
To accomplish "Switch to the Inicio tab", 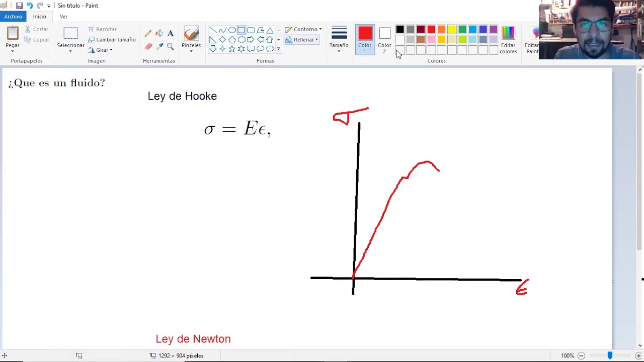I will 39,17.
